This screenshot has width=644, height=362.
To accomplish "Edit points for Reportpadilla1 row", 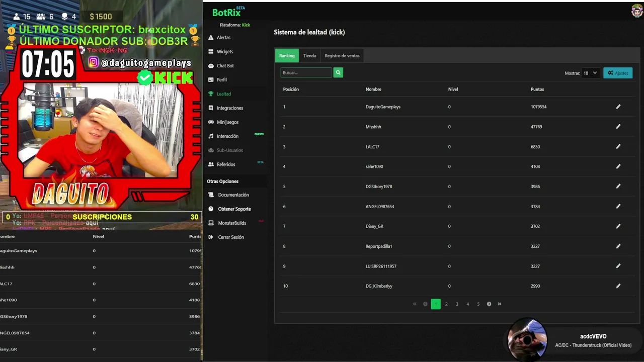I will point(618,246).
